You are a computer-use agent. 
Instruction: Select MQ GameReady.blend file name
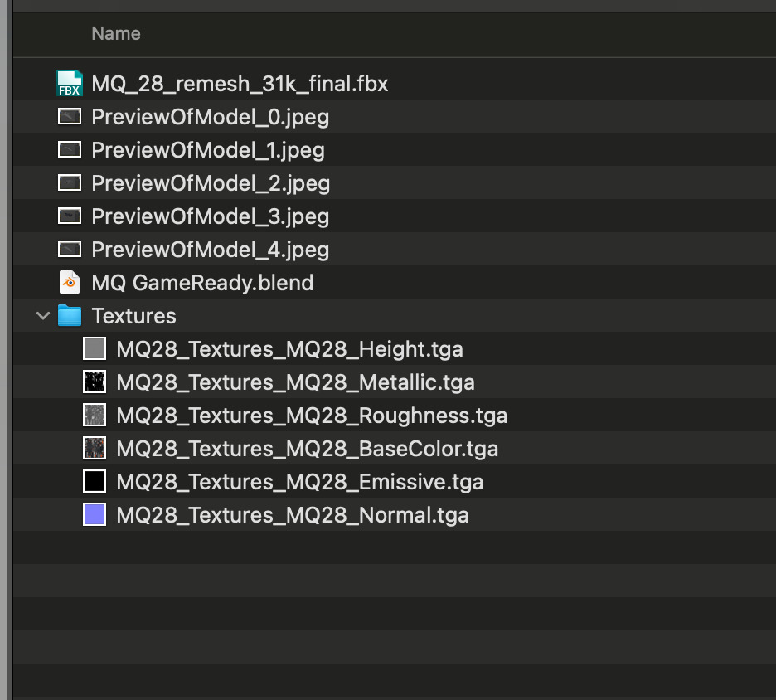[202, 283]
